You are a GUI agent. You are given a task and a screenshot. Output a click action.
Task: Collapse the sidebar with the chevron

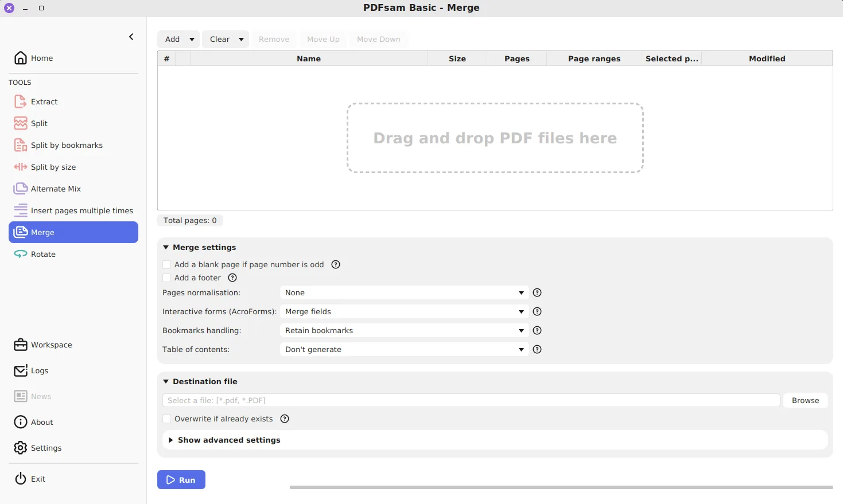[131, 37]
